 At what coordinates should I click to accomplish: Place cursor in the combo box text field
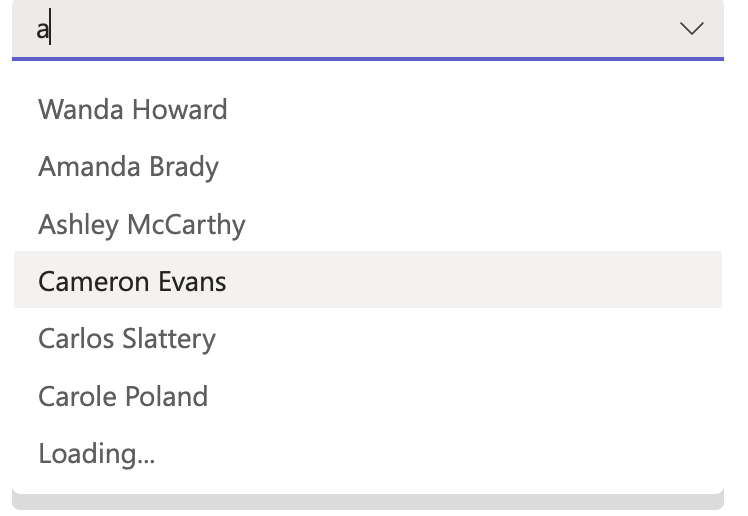[340, 29]
